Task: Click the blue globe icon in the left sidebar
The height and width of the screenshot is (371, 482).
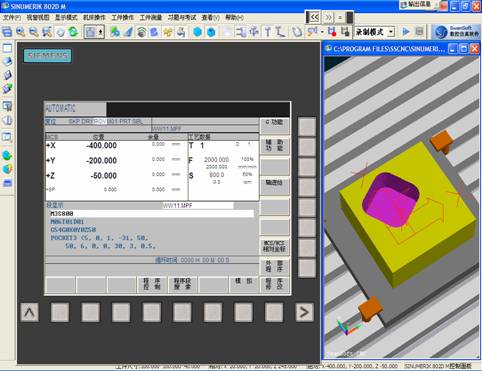Action: 7,155
